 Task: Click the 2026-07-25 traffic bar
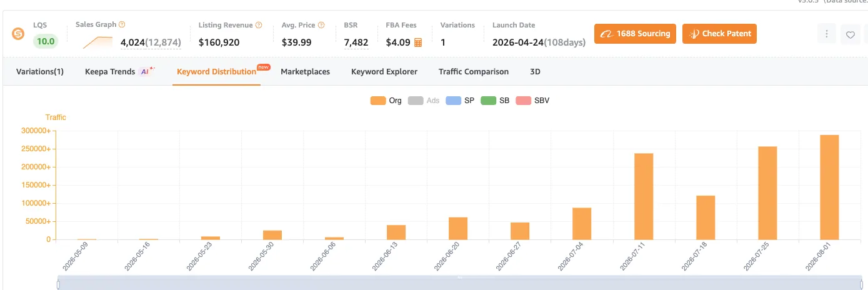pyautogui.click(x=767, y=193)
